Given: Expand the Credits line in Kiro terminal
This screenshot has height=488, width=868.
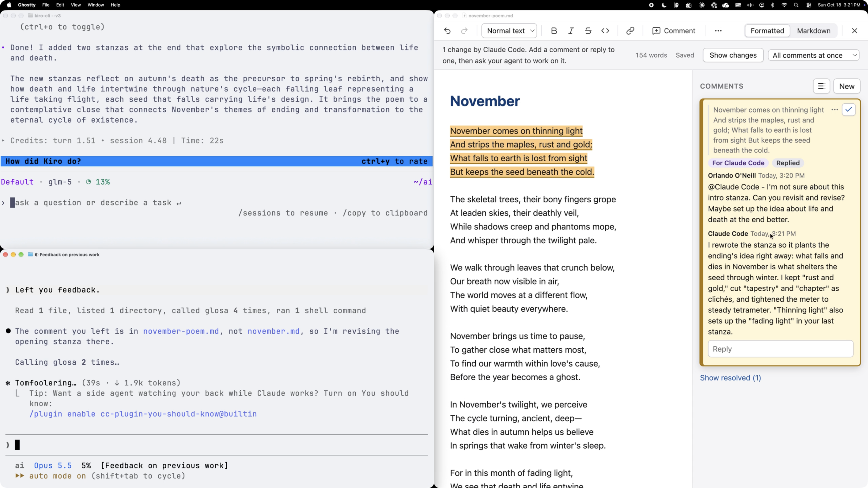Looking at the screenshot, I should 3,141.
